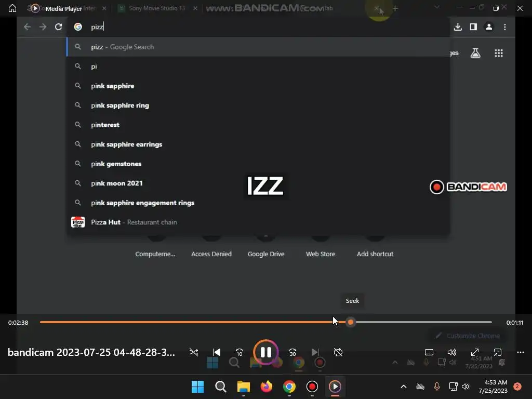Choose 'pink sapphire engagement rings' suggestion
This screenshot has height=399, width=532.
click(258, 203)
